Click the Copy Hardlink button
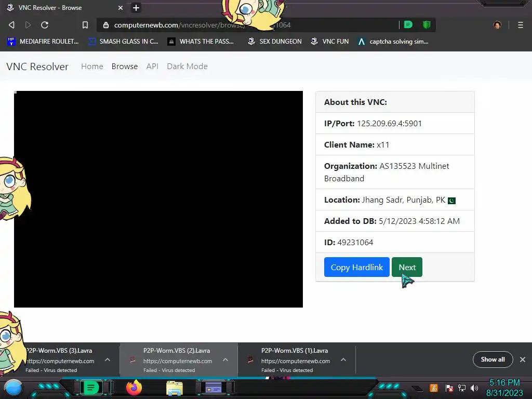This screenshot has width=532, height=399. [356, 267]
